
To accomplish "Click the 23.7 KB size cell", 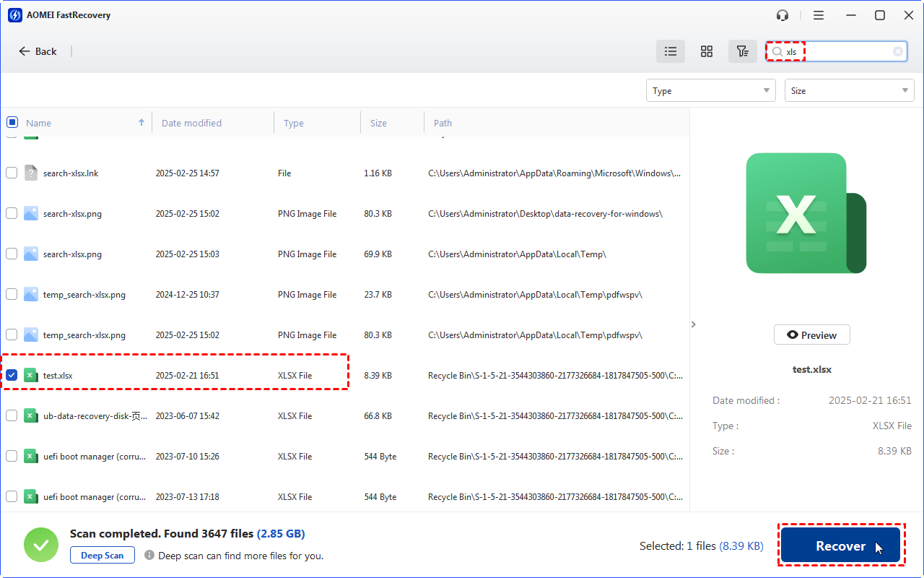I will click(x=378, y=295).
